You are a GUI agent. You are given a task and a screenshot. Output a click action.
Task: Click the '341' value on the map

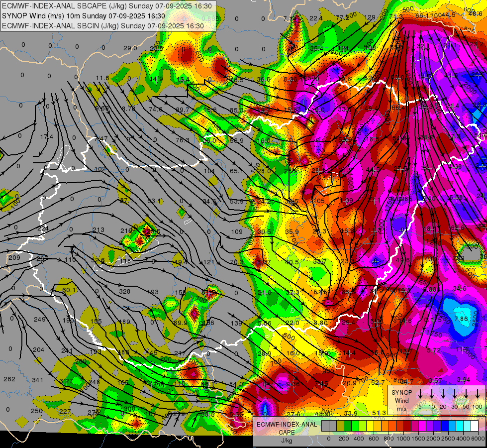click(x=38, y=380)
